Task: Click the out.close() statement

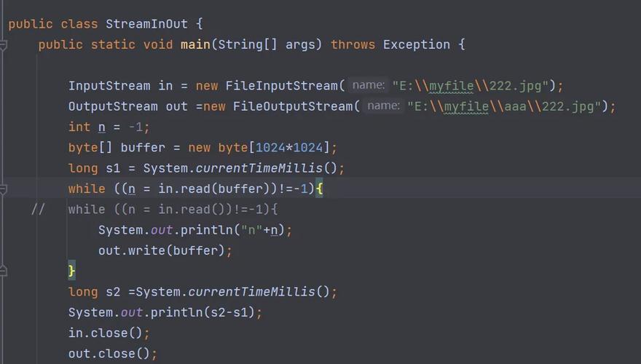Action: tap(111, 354)
